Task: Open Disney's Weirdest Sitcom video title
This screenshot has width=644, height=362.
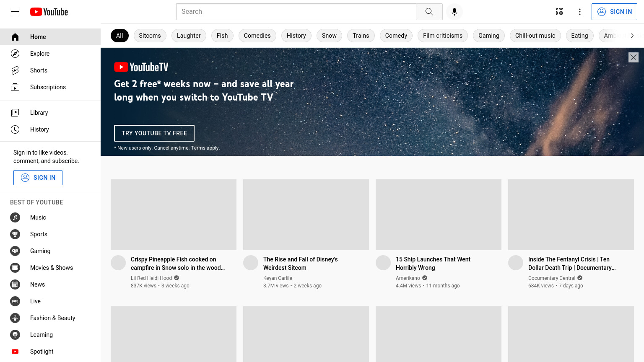Action: (301, 264)
